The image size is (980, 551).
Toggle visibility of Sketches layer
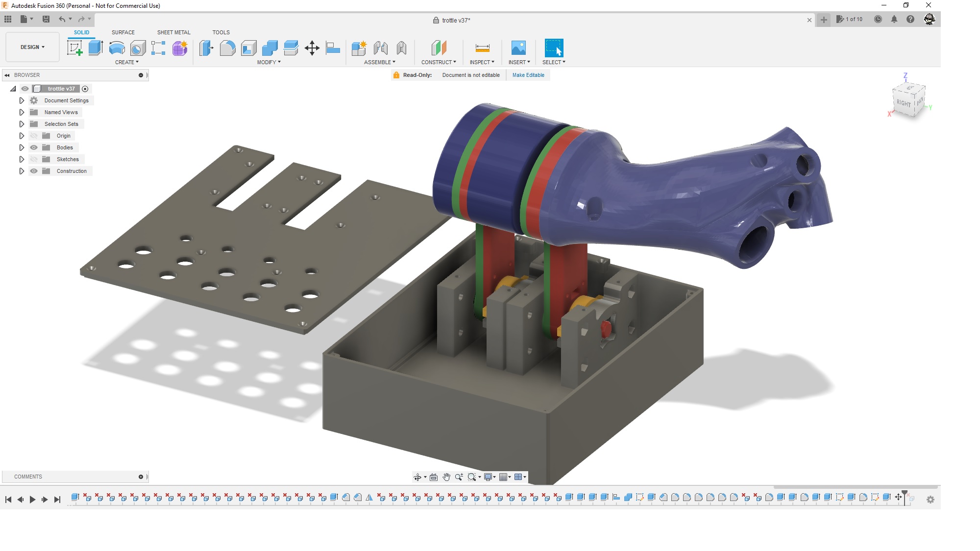(x=34, y=159)
